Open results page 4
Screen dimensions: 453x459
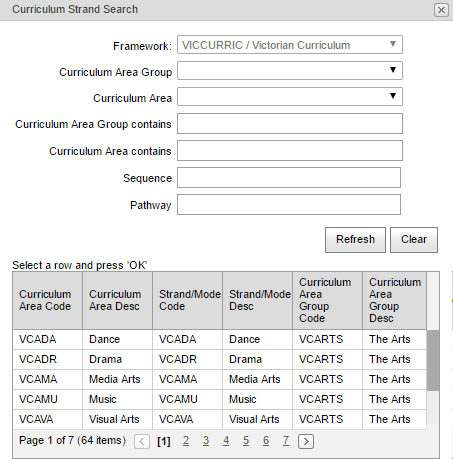tap(226, 441)
